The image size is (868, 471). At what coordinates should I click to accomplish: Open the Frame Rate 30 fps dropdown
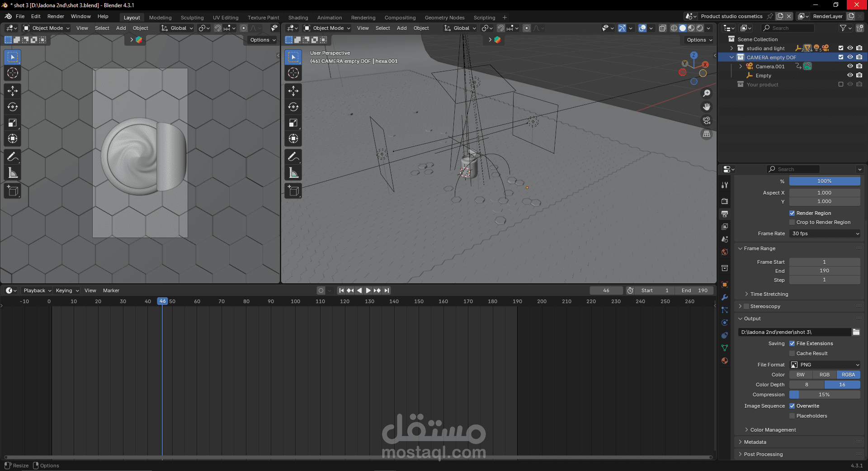click(x=825, y=233)
